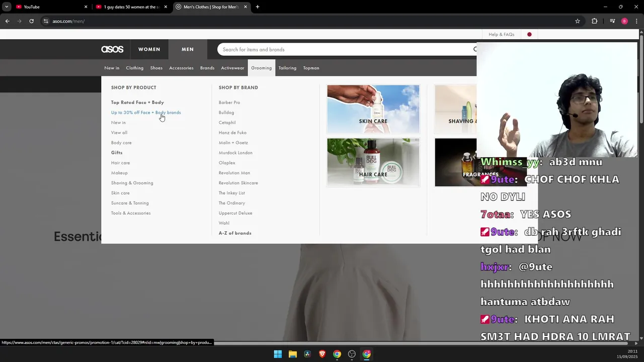
Task: Open Barber Pro brand
Action: [x=229, y=103]
